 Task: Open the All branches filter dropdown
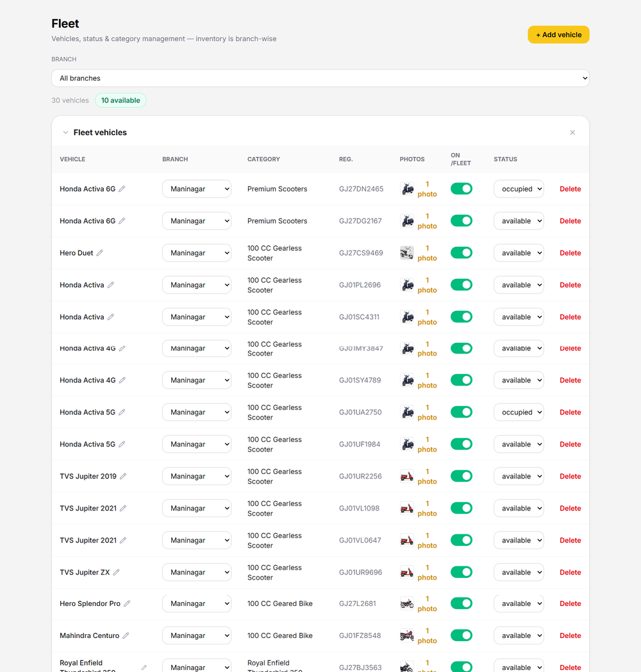coord(320,78)
